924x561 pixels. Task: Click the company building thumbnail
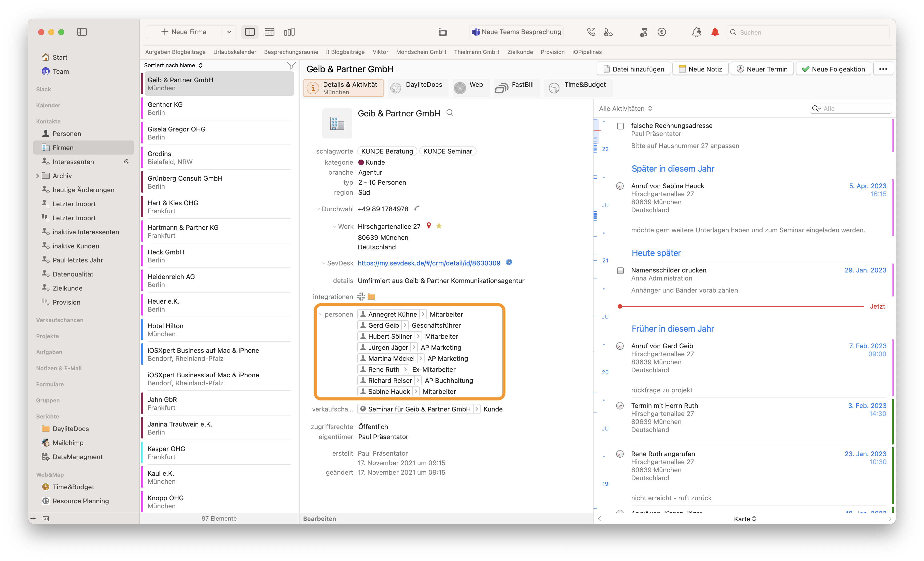(337, 123)
